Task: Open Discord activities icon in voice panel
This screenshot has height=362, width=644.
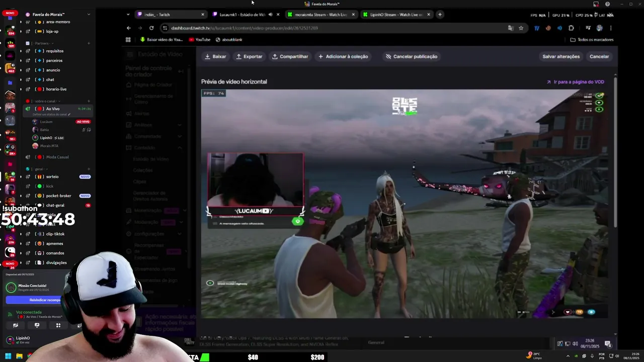Action: pyautogui.click(x=58, y=325)
